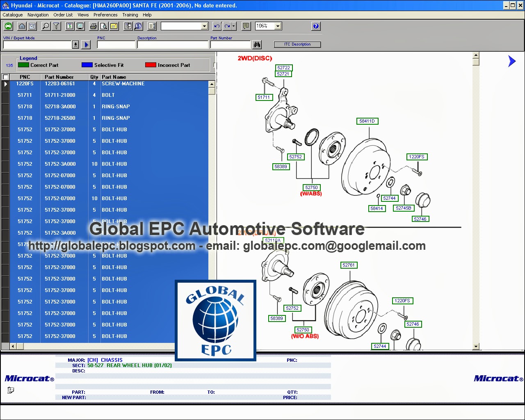Expand the VIN Expert Mode dropdown

[x=75, y=44]
